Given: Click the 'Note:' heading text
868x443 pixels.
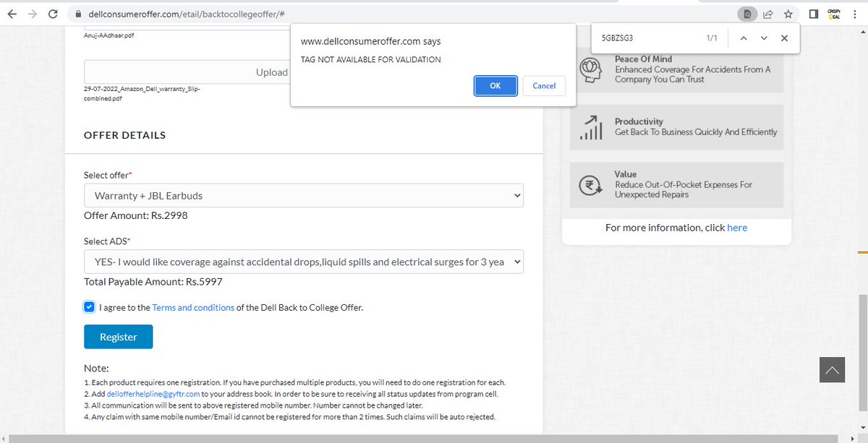Looking at the screenshot, I should [96, 369].
